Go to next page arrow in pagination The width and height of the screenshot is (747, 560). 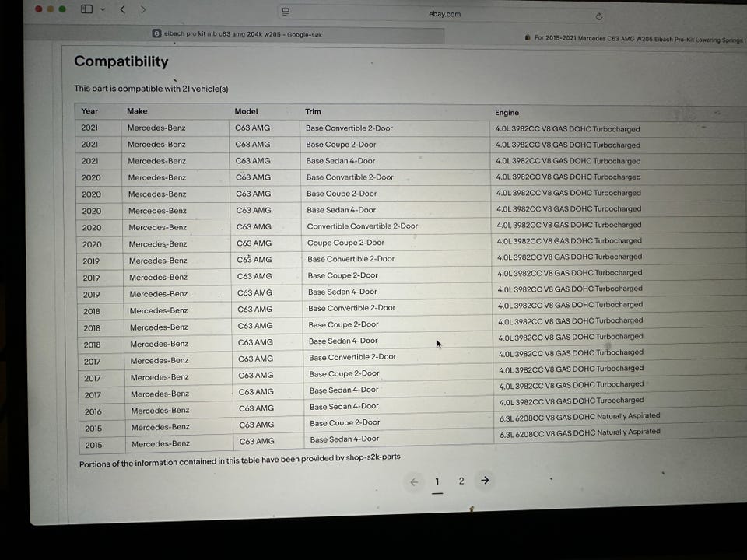pyautogui.click(x=485, y=481)
